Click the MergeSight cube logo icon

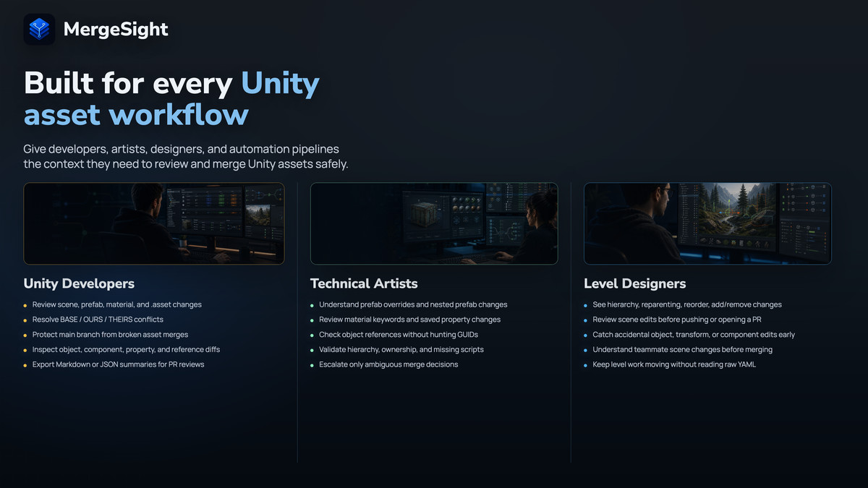pos(39,29)
